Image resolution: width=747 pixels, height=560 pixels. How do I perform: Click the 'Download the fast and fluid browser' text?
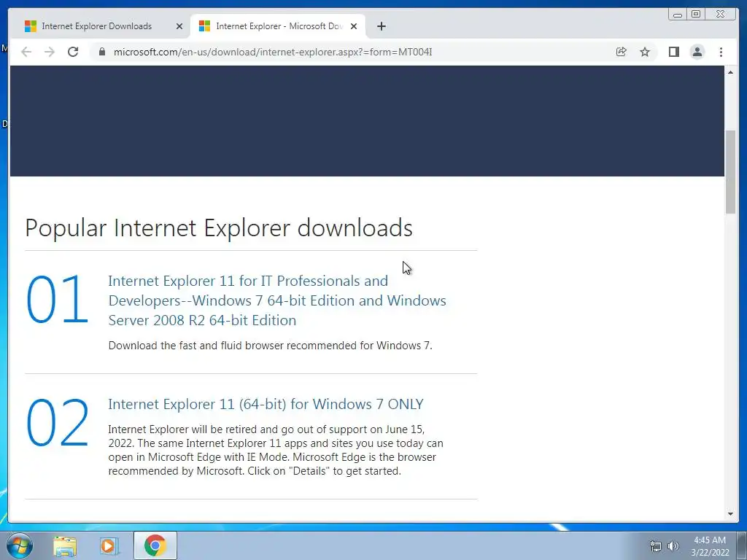click(x=270, y=345)
